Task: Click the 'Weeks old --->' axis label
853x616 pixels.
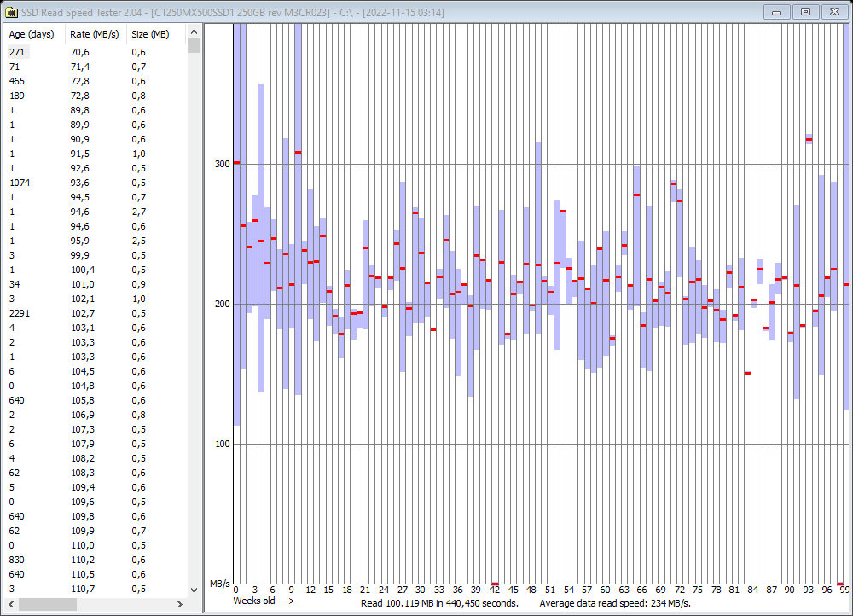Action: 264,601
